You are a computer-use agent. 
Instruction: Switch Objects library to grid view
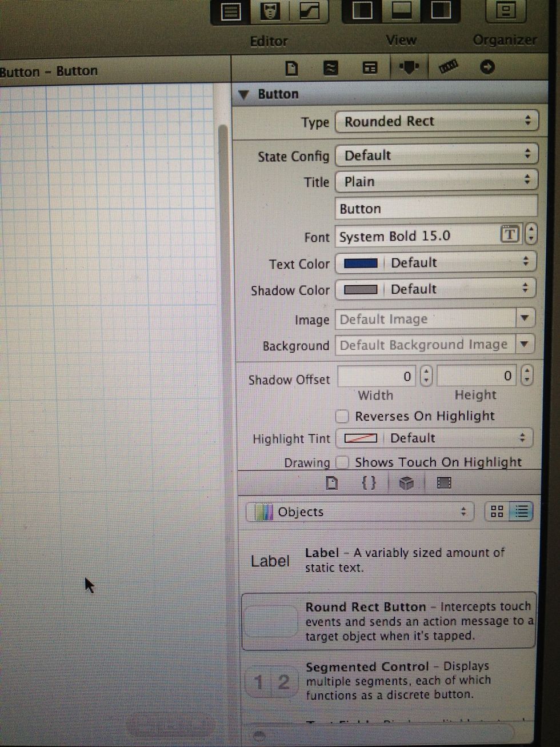(x=497, y=512)
